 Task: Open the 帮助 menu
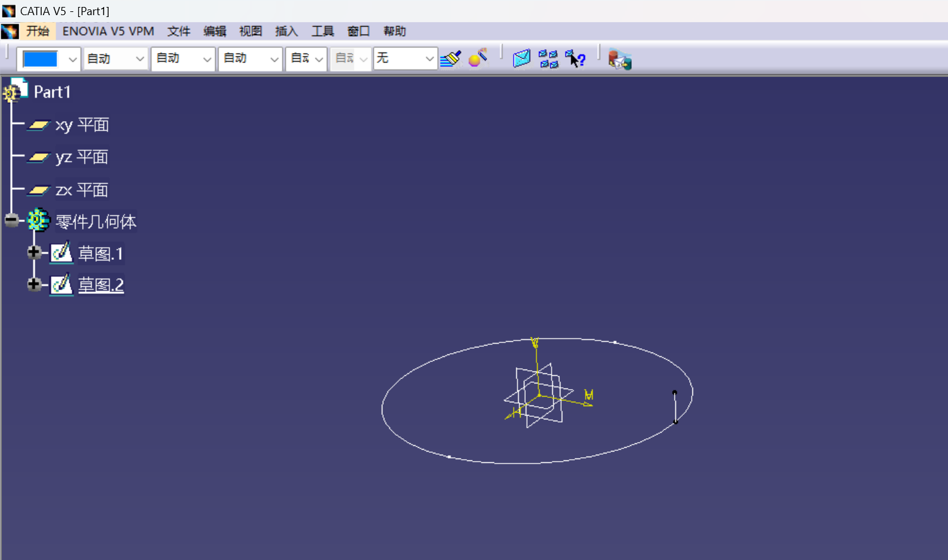pyautogui.click(x=394, y=31)
